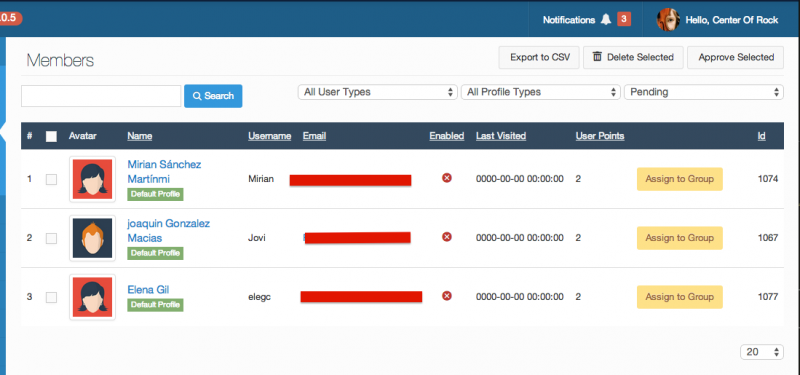Click Mirian Sánchez Martínmi's avatar image

pos(92,179)
